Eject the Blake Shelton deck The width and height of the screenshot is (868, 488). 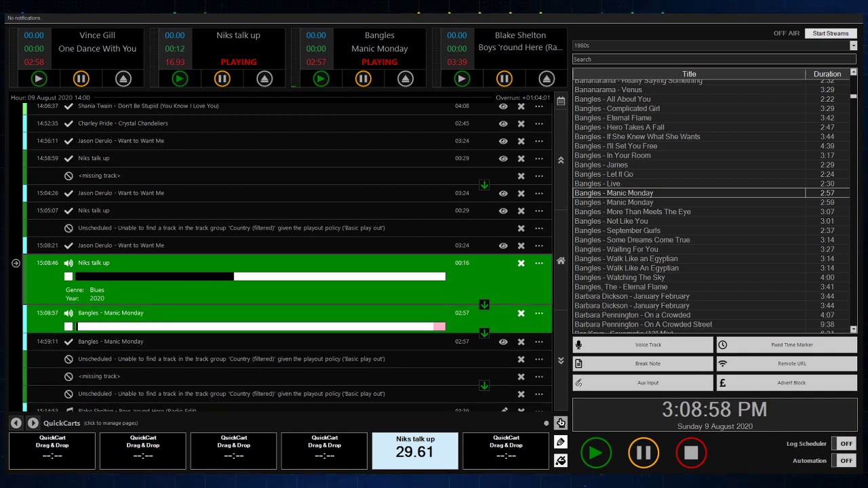[546, 79]
